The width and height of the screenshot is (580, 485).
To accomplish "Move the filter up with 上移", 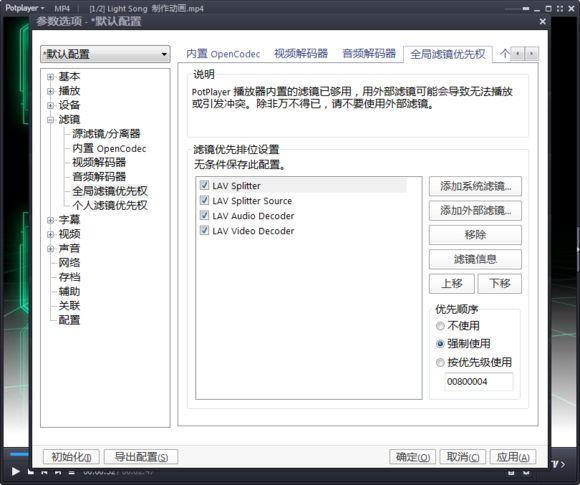I will pos(452,284).
